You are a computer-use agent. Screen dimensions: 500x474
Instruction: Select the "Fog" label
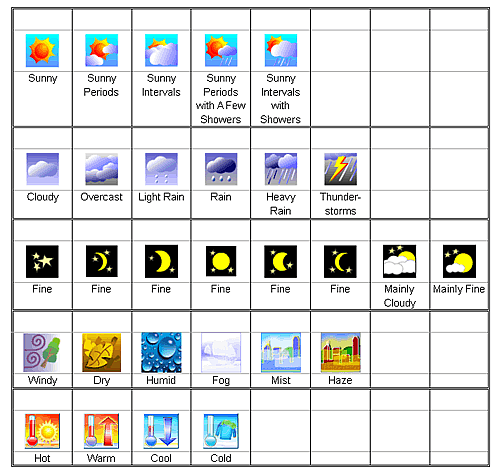pos(221,380)
